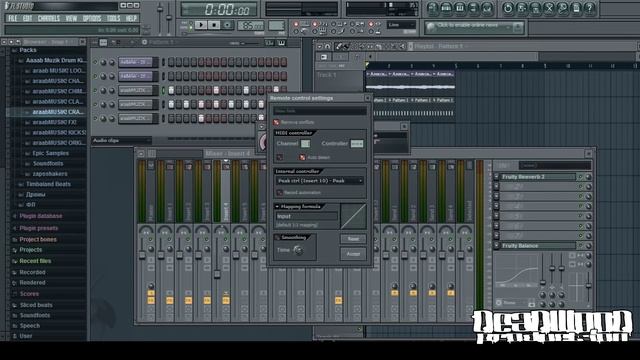The image size is (640, 360).
Task: Select the araabMUSIC FX folder
Action: 54,122
